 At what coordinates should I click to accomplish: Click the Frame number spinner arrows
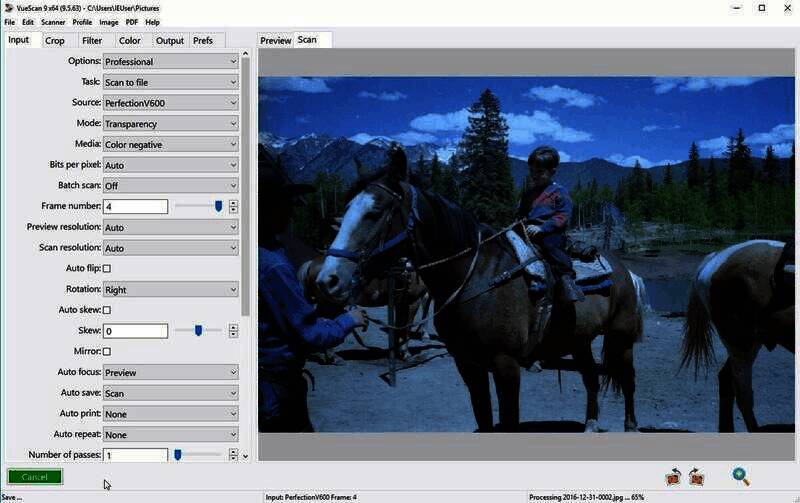[233, 207]
